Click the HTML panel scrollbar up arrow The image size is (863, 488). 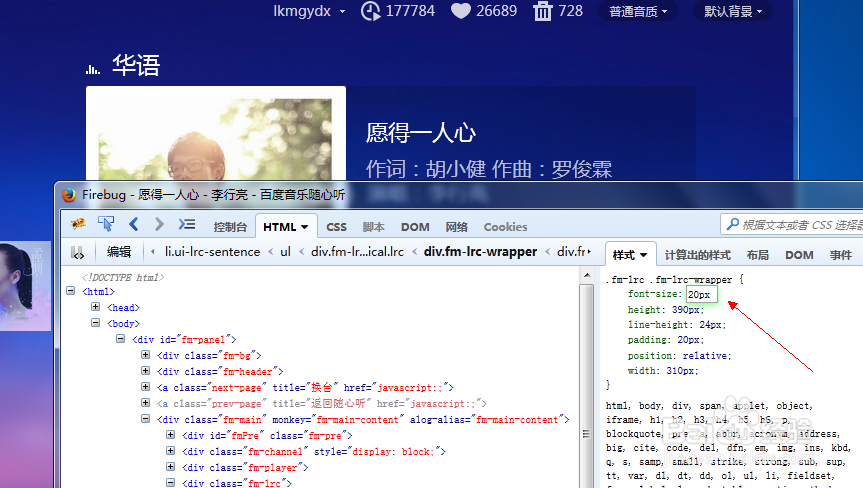click(x=587, y=275)
